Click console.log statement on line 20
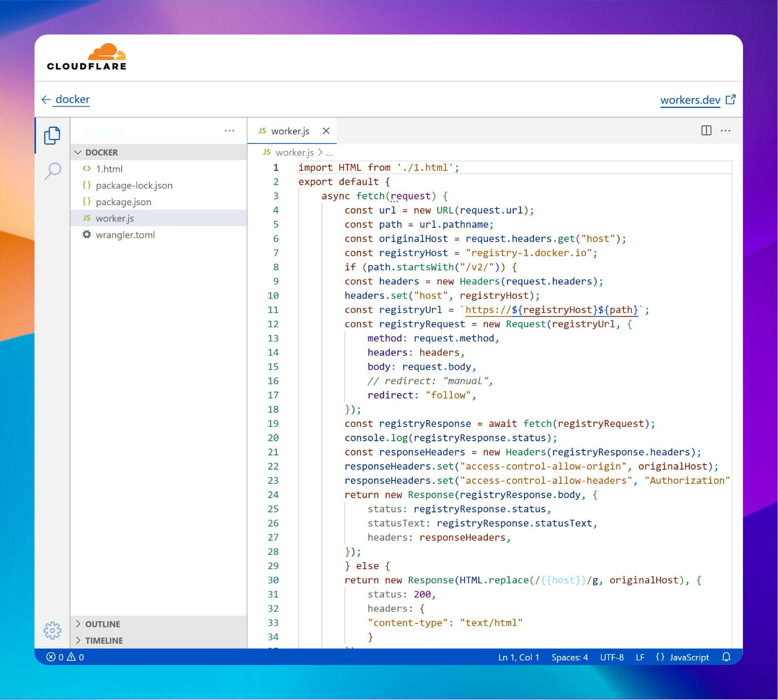778x700 pixels. click(x=451, y=438)
